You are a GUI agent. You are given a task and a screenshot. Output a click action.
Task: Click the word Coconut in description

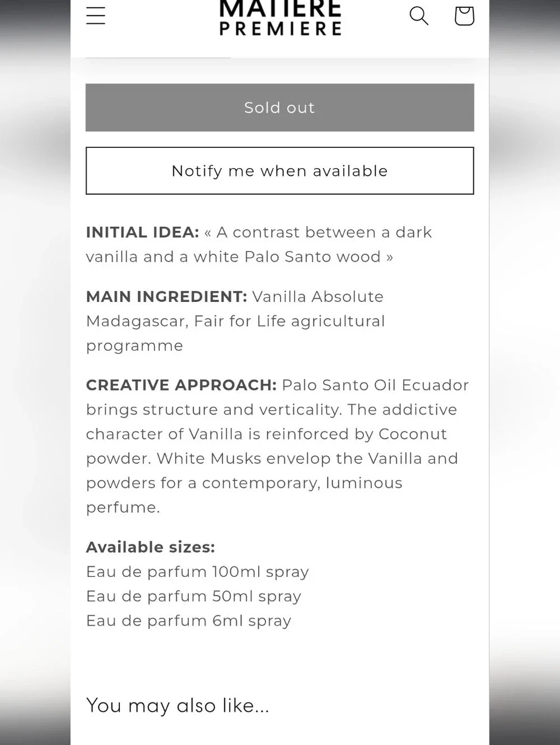coord(413,434)
